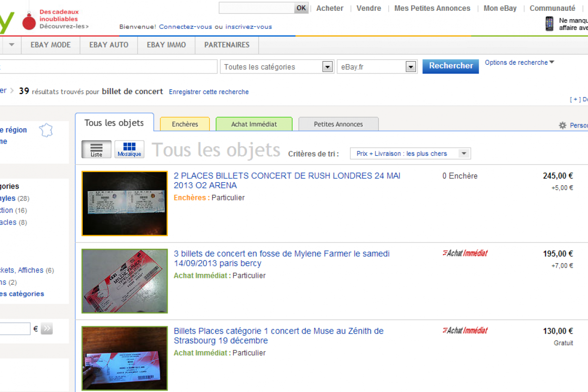
Task: Open the Vendre menu link
Action: pos(369,8)
